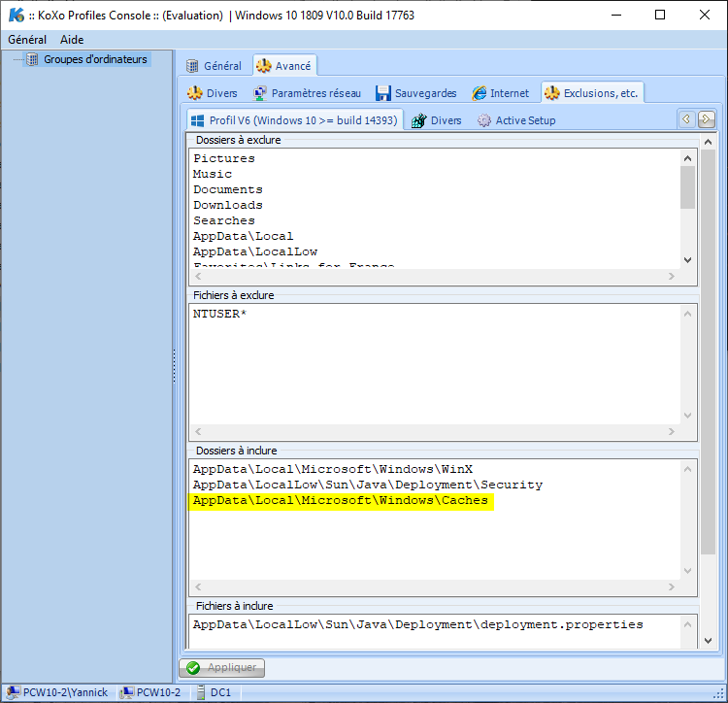Click the Java Deployment\Security include line

[367, 485]
